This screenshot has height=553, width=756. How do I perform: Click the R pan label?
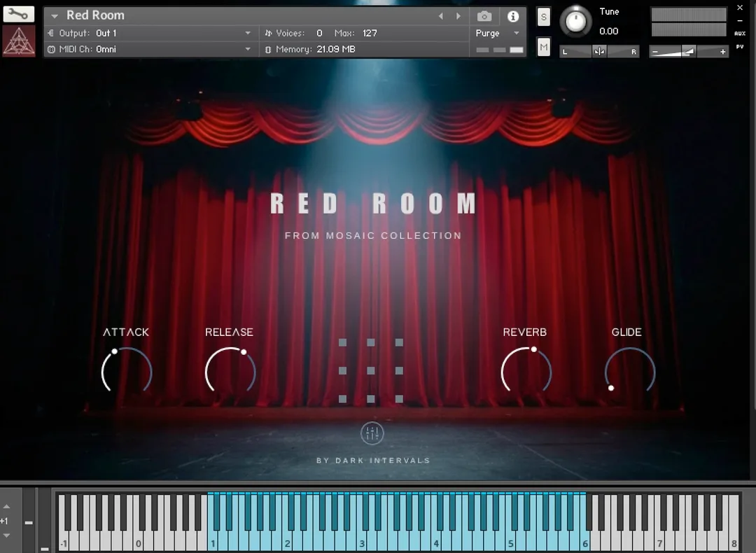[x=633, y=52]
